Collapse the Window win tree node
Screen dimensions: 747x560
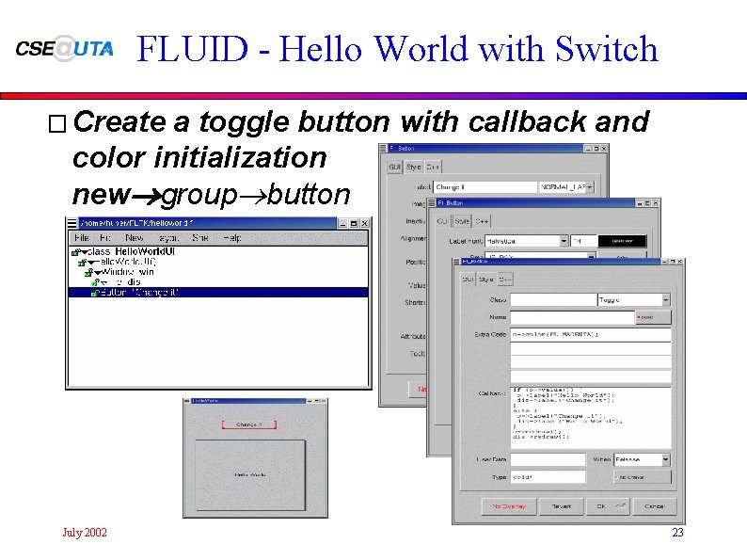97,273
